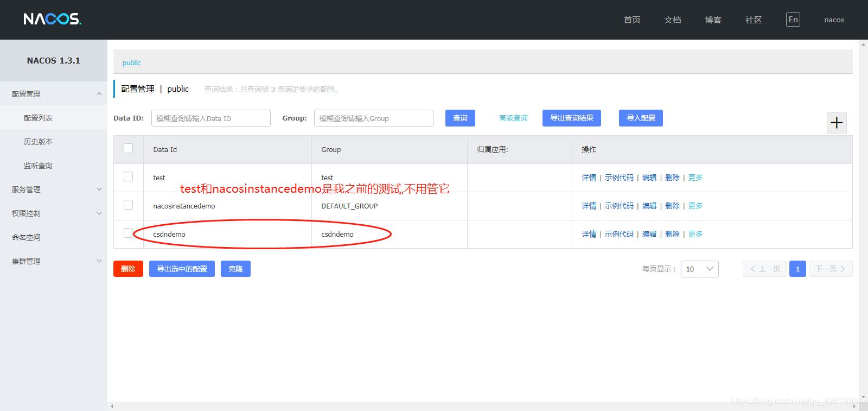Image resolution: width=868 pixels, height=411 pixels.
Task: Click the NACOS logo
Action: [x=52, y=19]
